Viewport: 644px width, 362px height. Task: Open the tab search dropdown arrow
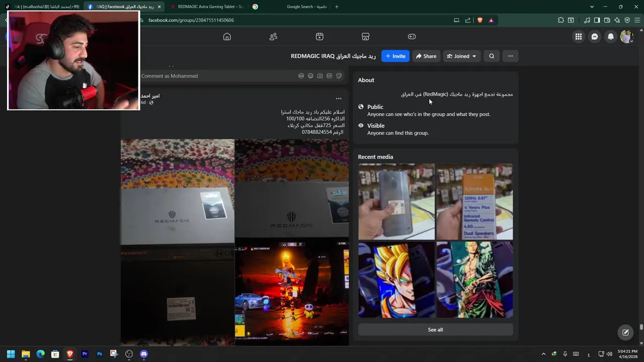[x=592, y=7]
